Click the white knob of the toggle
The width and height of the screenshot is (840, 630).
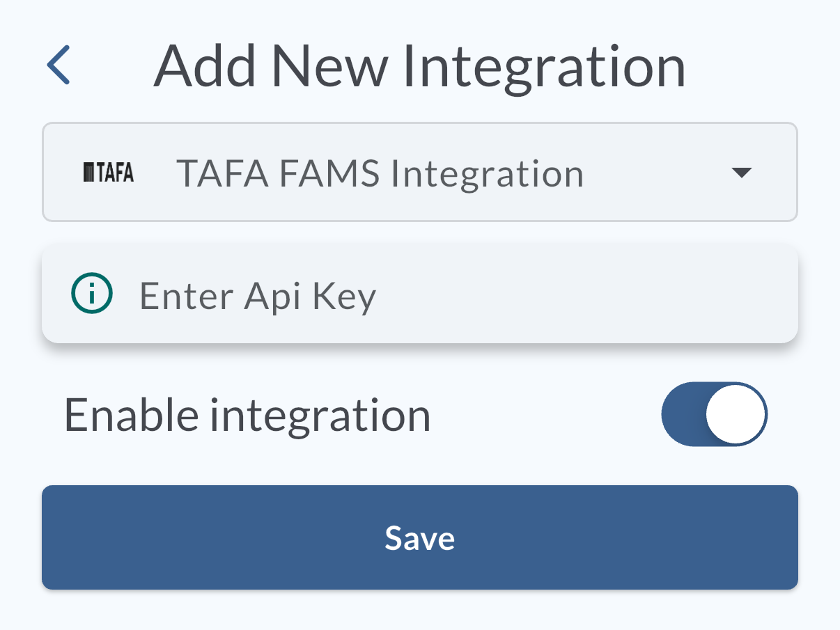click(736, 414)
